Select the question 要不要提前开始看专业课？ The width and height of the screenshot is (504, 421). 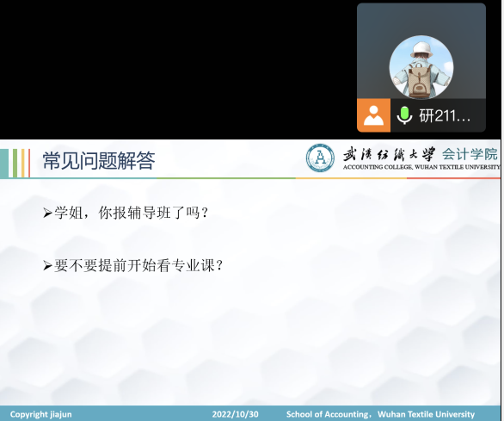[x=138, y=265]
